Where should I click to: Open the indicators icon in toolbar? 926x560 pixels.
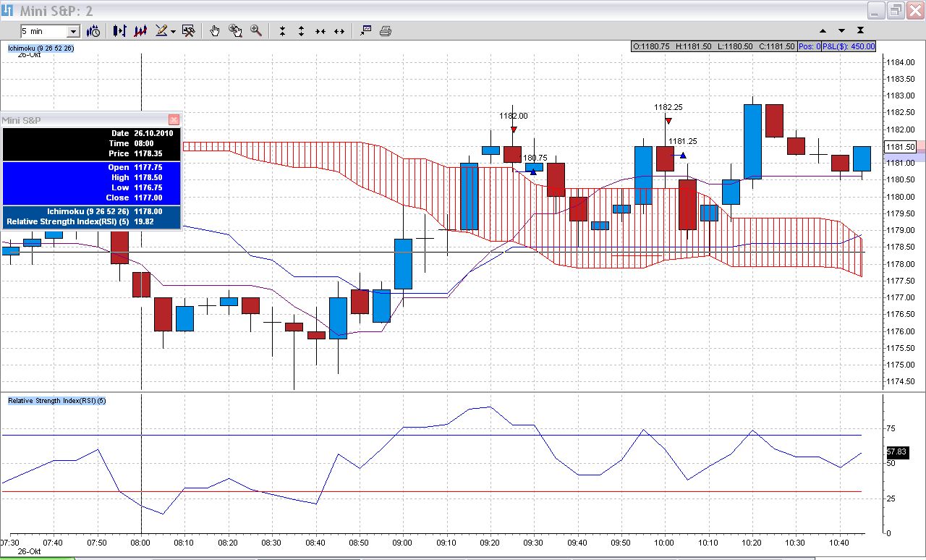[140, 31]
